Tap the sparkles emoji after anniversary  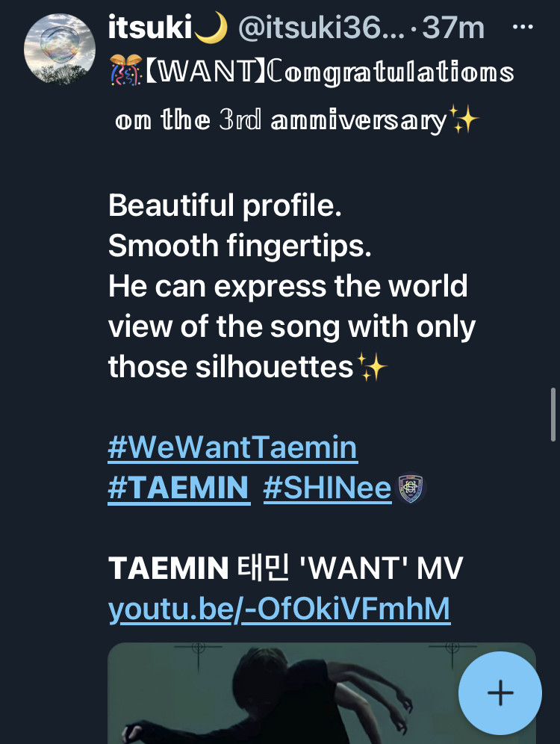click(x=464, y=119)
